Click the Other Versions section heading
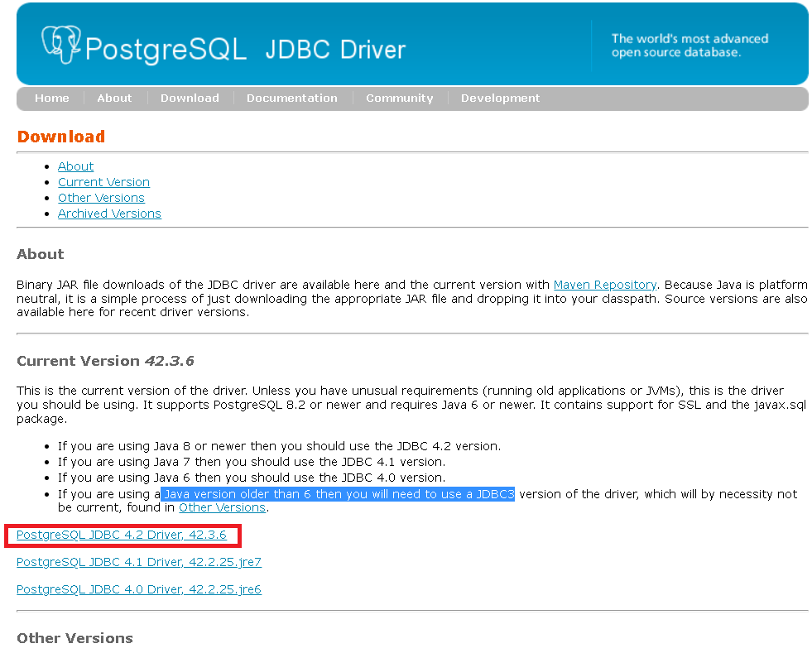 click(74, 638)
